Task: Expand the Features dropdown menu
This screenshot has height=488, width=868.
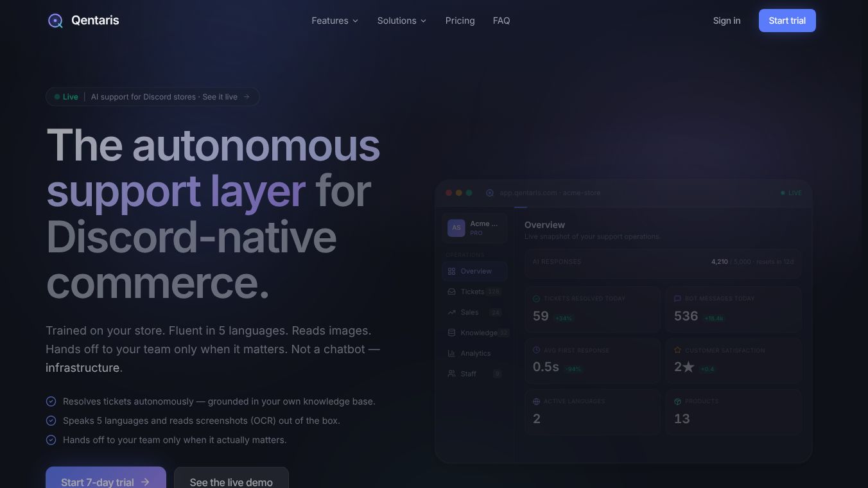Action: (335, 21)
